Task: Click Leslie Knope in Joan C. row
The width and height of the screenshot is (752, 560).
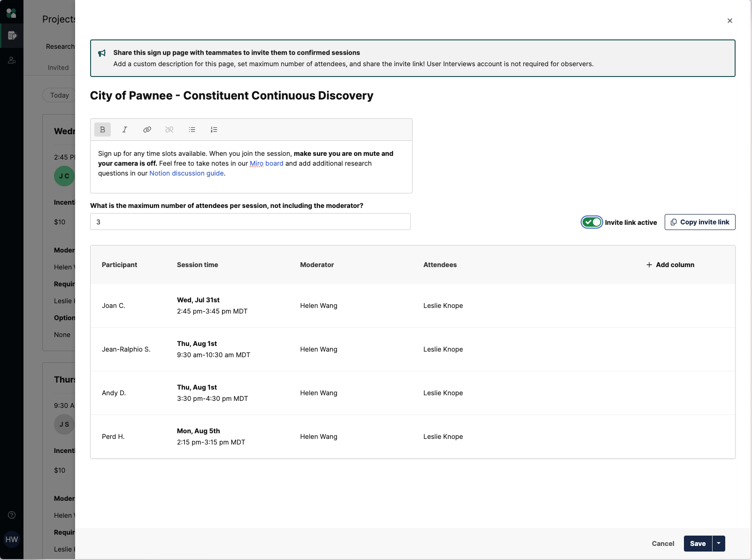Action: tap(443, 306)
